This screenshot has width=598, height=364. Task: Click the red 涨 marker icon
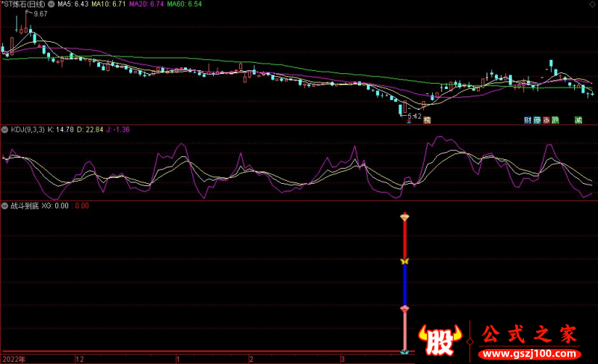(x=546, y=120)
